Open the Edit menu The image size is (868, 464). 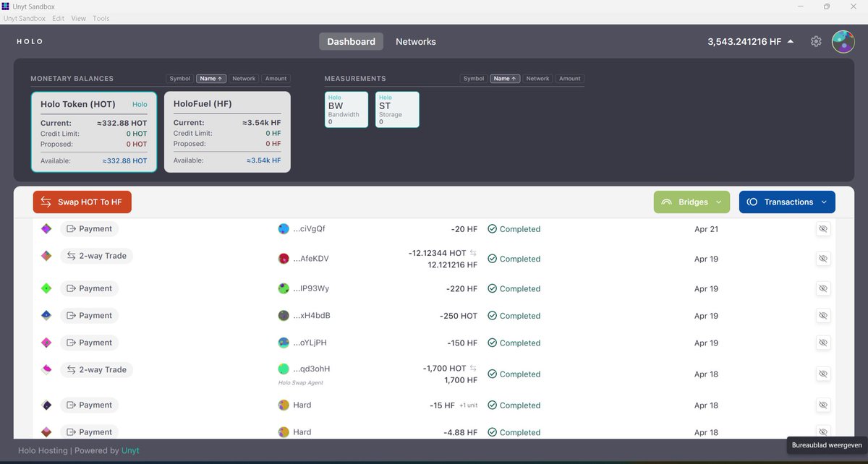coord(58,18)
